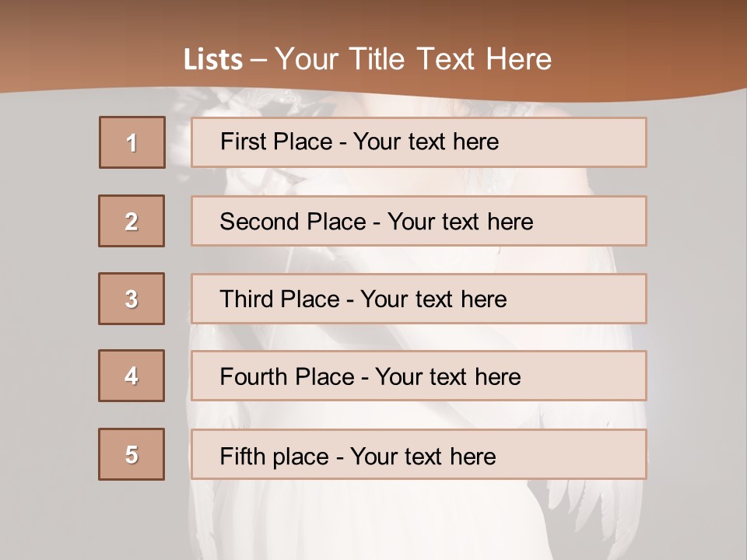Click the number 1 box
The image size is (747, 560).
[x=132, y=142]
